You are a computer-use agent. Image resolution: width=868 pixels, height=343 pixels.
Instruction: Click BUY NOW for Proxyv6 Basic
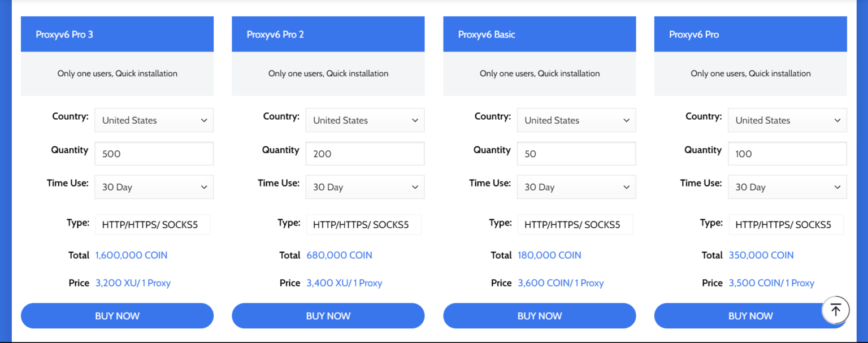click(539, 315)
